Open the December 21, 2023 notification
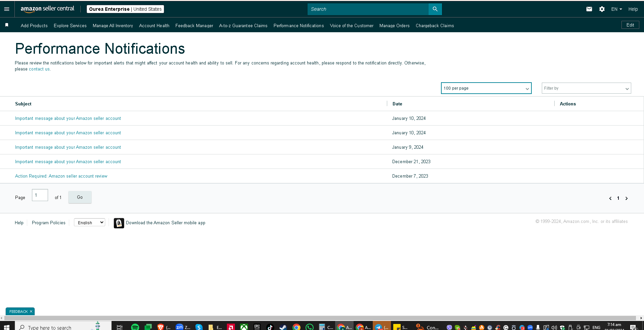The width and height of the screenshot is (644, 330). tap(68, 162)
